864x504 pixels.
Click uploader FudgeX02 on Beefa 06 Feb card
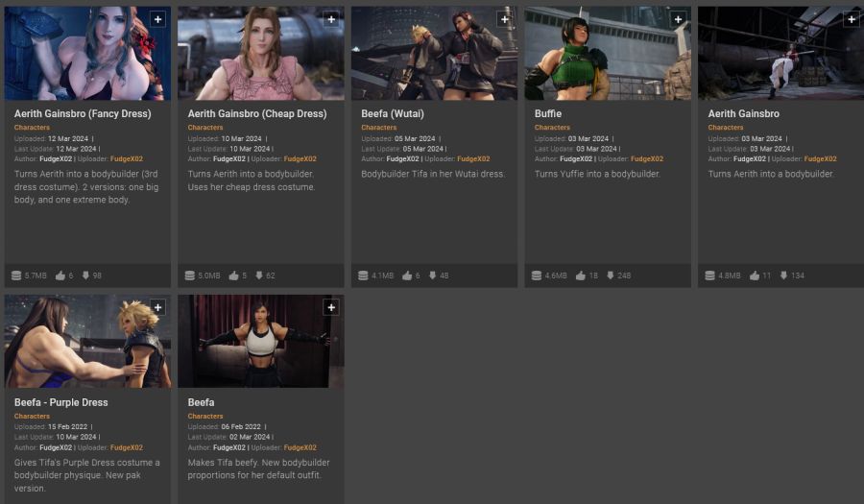click(x=300, y=447)
